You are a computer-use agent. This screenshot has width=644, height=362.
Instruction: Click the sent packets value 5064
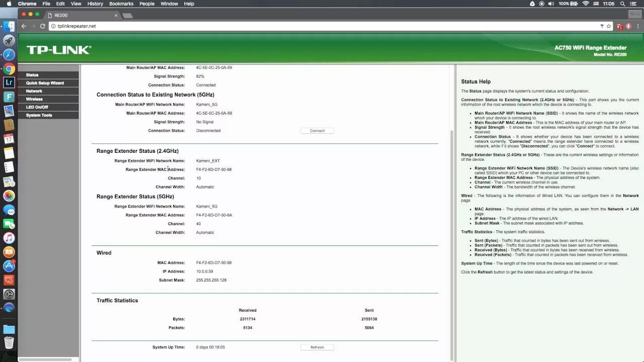(x=369, y=328)
